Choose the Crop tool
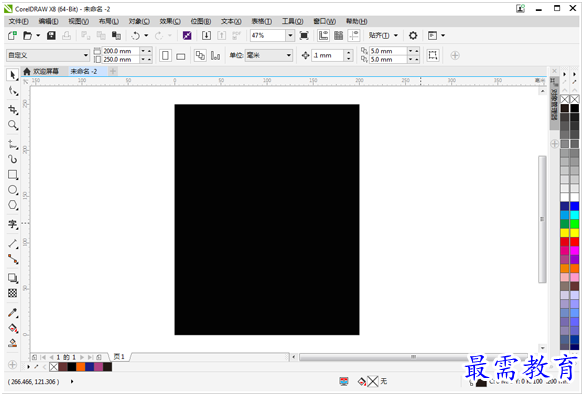Viewport: 586px width, 399px height. pyautogui.click(x=13, y=109)
